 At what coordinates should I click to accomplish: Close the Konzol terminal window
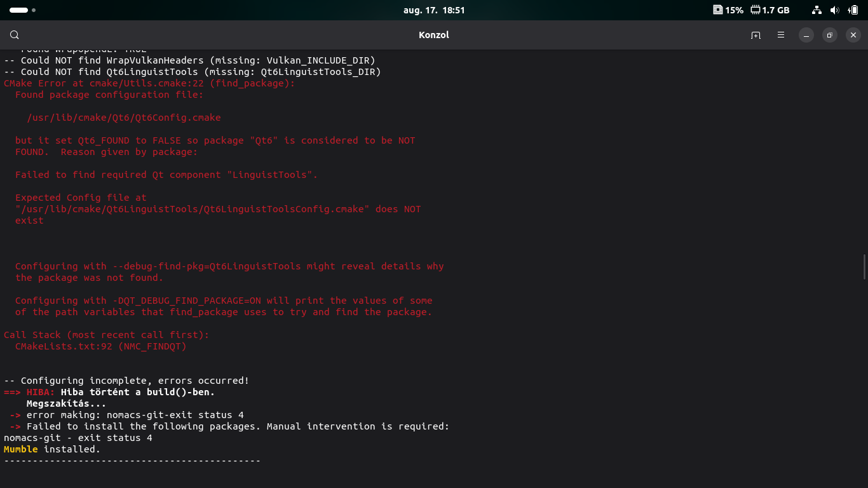pos(854,35)
